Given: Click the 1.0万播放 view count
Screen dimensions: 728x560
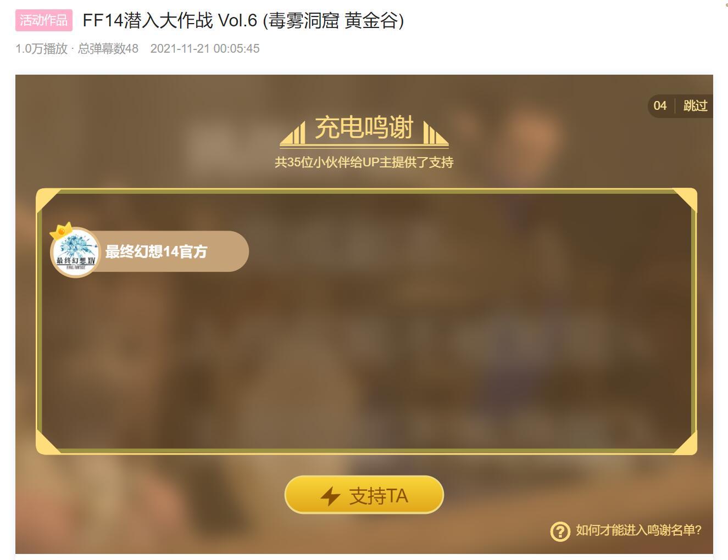Looking at the screenshot, I should point(41,48).
